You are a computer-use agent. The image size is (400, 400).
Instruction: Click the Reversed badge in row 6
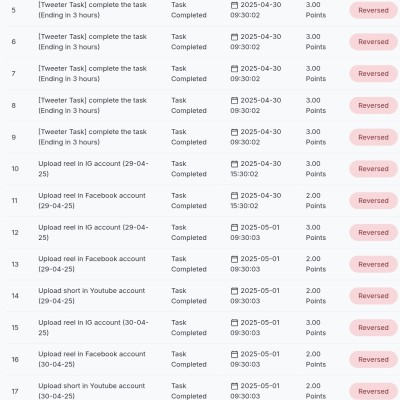point(373,42)
